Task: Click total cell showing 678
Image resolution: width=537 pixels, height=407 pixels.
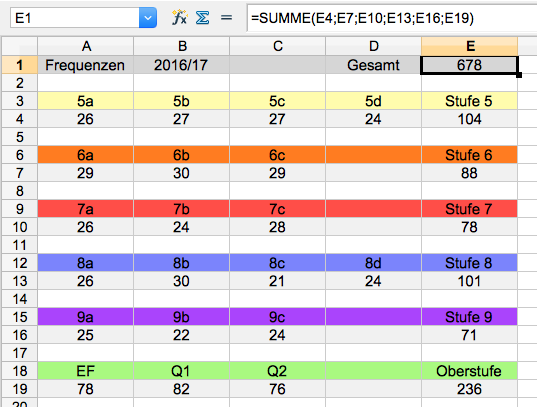Action: tap(469, 65)
